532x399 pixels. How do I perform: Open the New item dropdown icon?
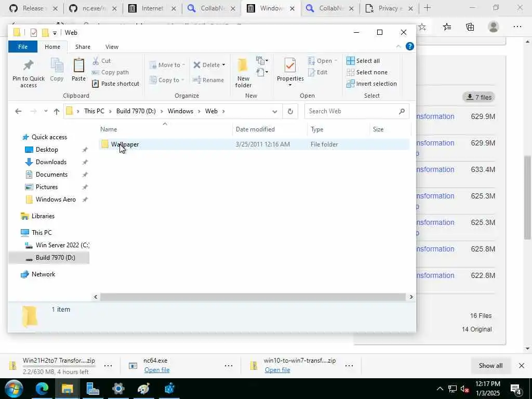point(262,61)
